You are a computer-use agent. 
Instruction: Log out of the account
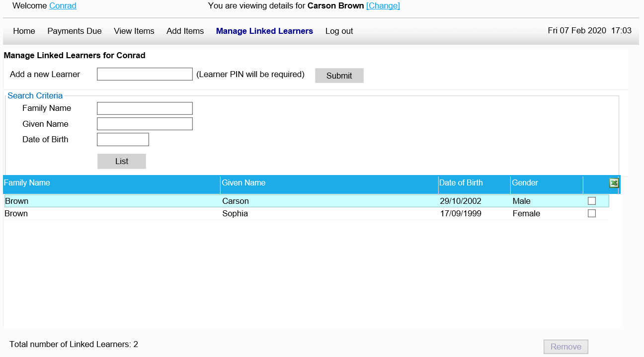point(339,31)
